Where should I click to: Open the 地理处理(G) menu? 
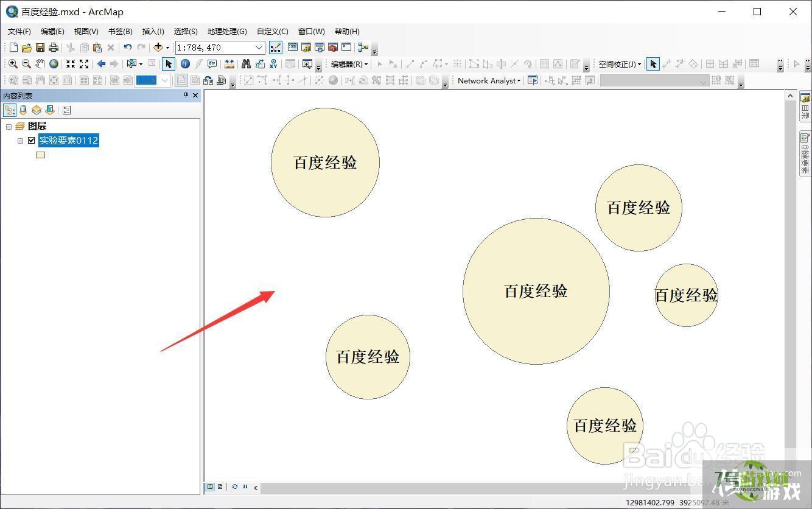click(227, 31)
